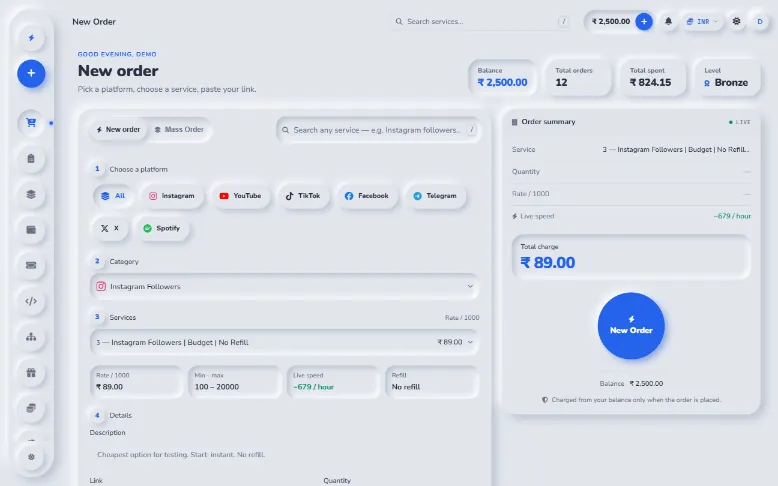
Task: Click the Order summary heading icon
Action: [x=515, y=122]
